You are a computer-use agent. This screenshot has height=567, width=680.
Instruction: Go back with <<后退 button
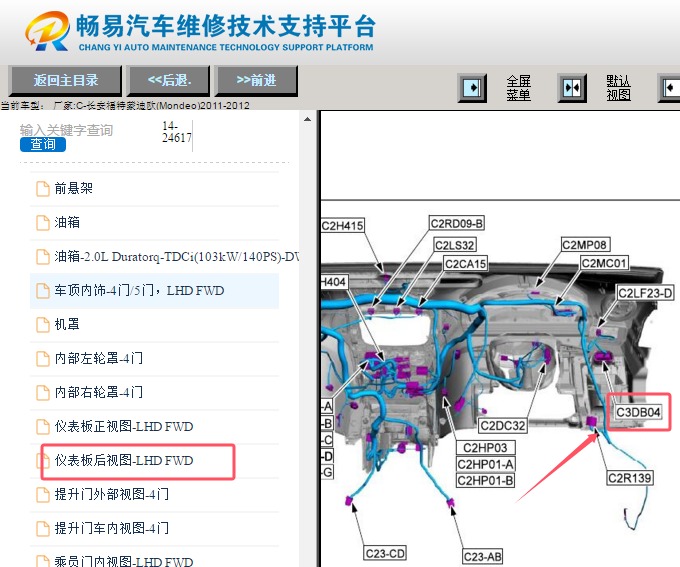(169, 80)
